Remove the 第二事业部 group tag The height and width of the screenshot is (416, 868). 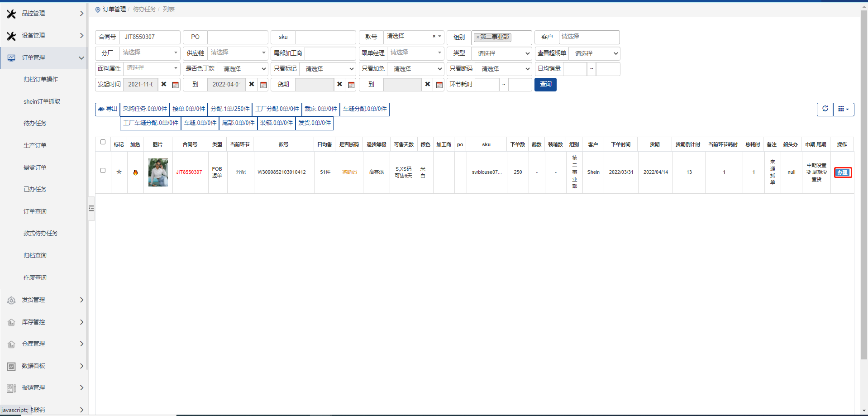[477, 37]
